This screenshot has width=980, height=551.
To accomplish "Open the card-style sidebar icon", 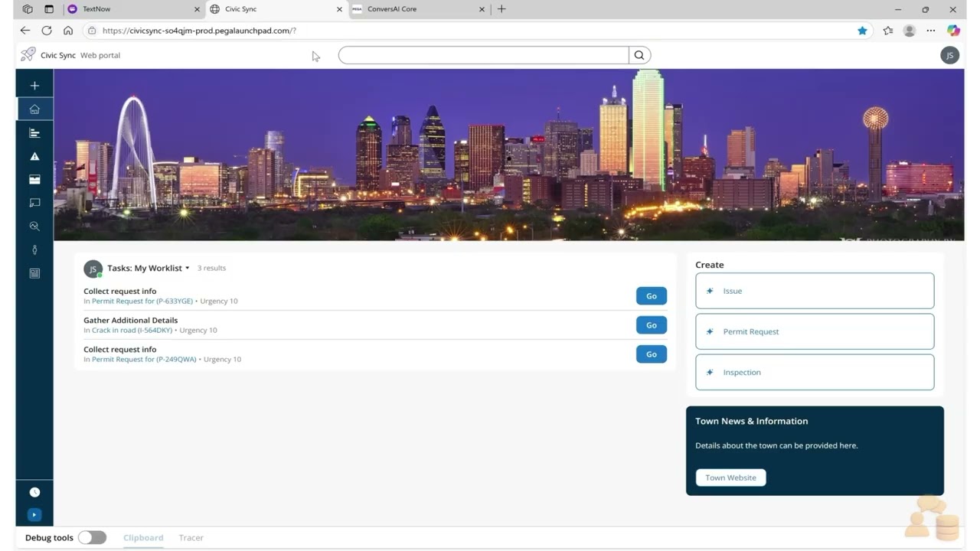I will point(34,180).
